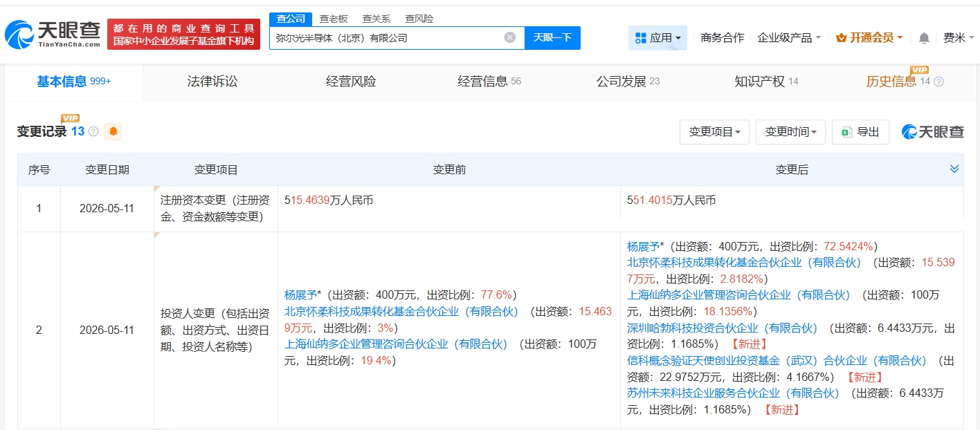Switch to the 知识产权 tab
This screenshot has height=430, width=980.
(x=766, y=82)
